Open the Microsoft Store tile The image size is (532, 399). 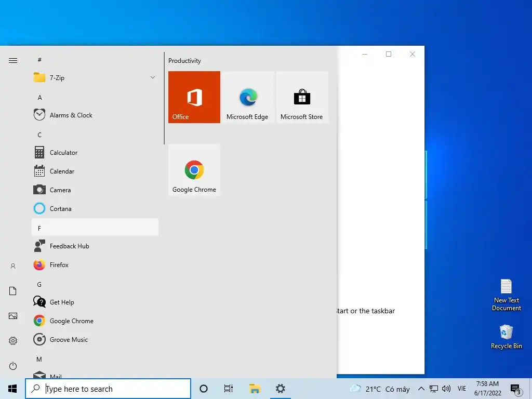302,97
